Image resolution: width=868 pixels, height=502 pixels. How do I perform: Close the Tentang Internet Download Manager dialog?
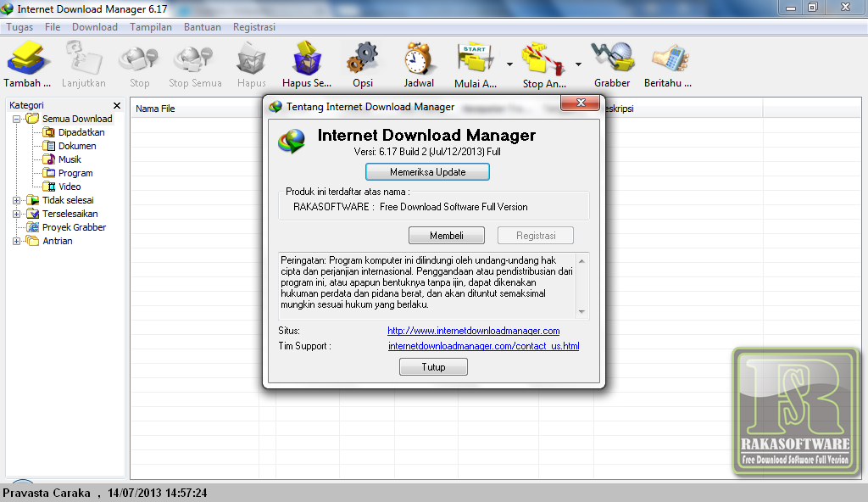pos(580,103)
